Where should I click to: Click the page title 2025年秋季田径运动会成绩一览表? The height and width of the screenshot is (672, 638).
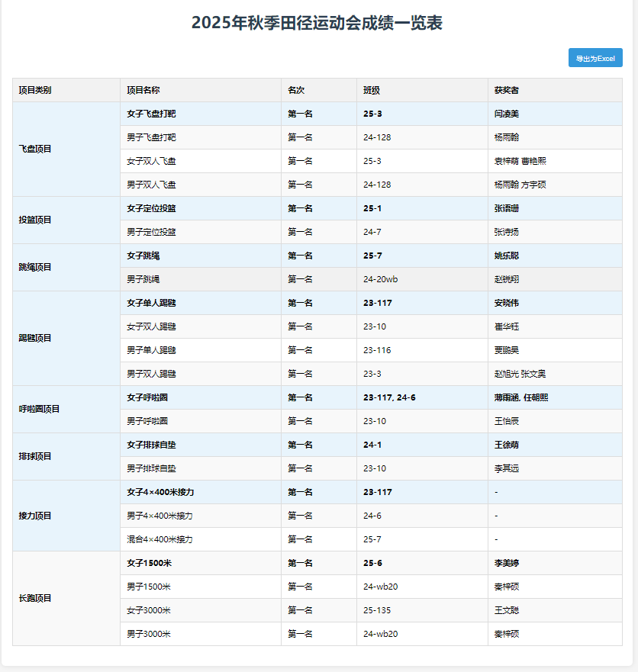pos(318,21)
